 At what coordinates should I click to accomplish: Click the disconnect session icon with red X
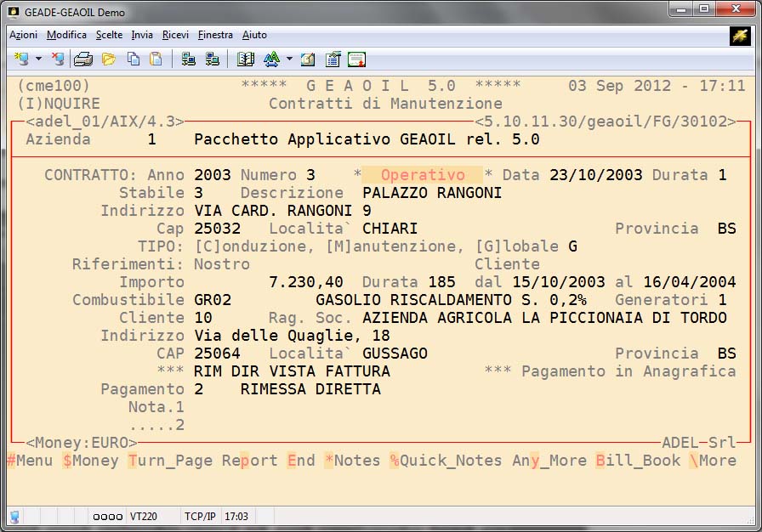(x=57, y=59)
